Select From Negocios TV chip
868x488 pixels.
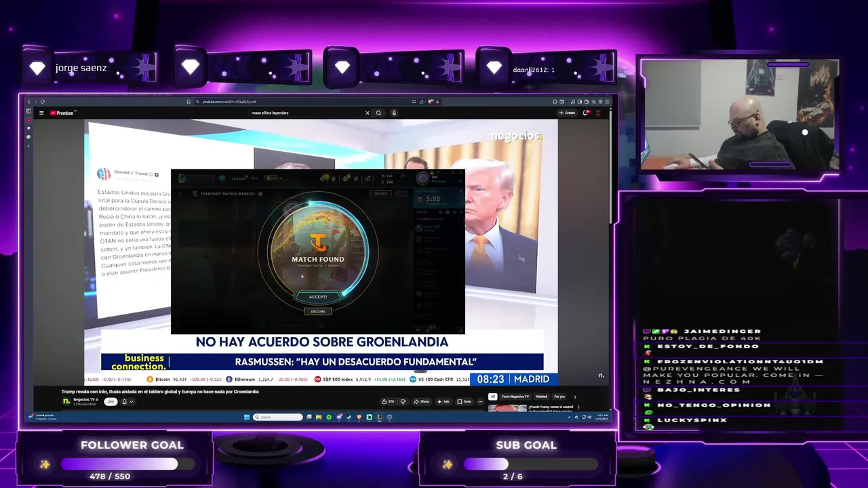515,396
